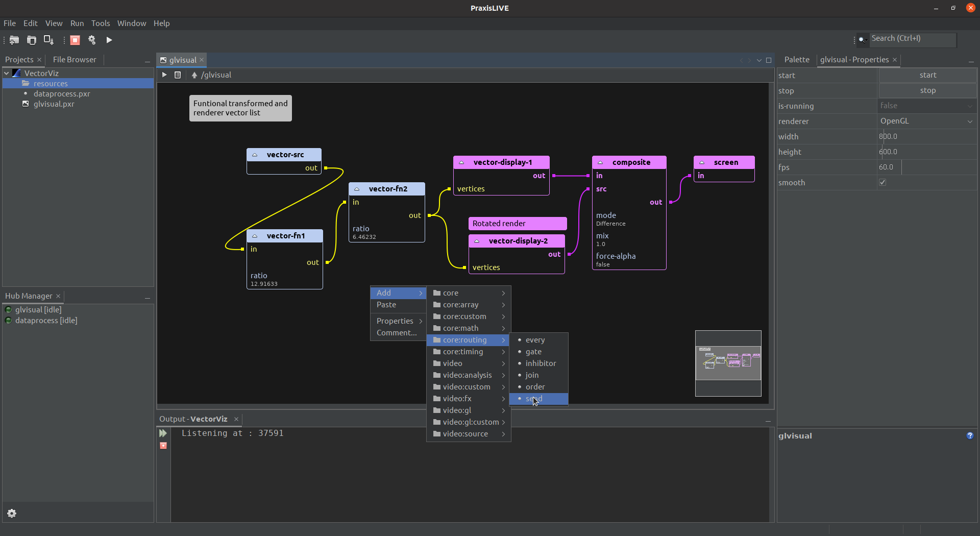
Task: Open the Tools menu
Action: [101, 23]
